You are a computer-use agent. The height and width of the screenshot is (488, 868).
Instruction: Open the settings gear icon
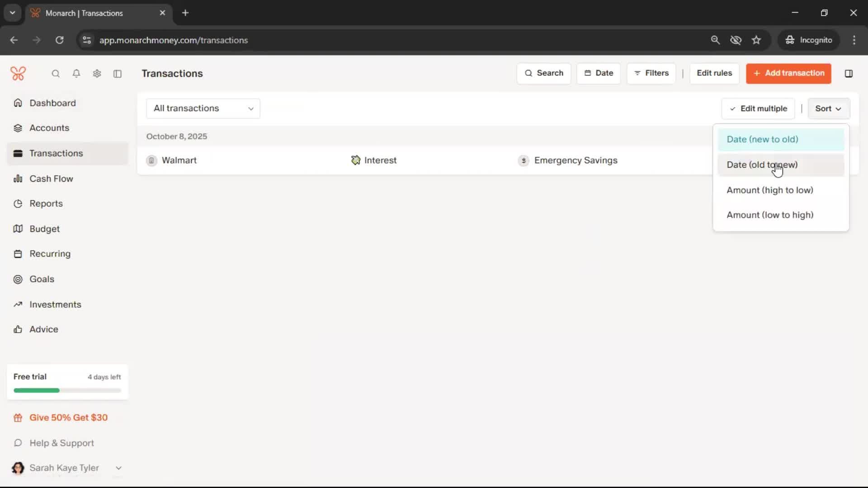(97, 74)
